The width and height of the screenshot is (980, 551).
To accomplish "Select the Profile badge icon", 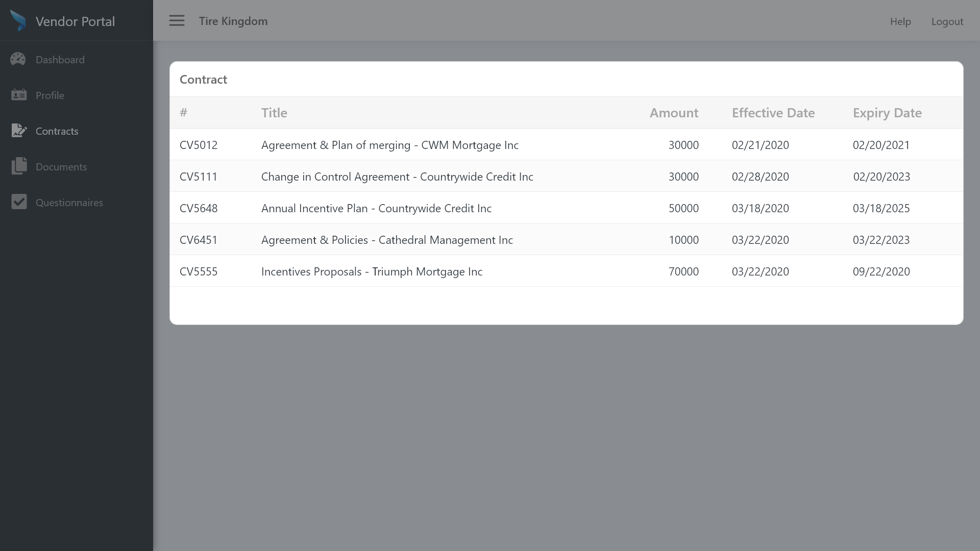I will pyautogui.click(x=18, y=94).
